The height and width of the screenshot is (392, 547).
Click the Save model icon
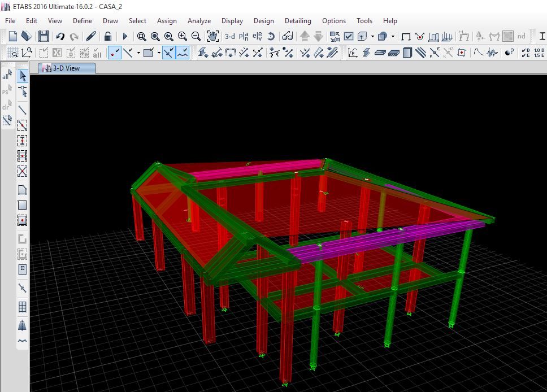(x=44, y=36)
